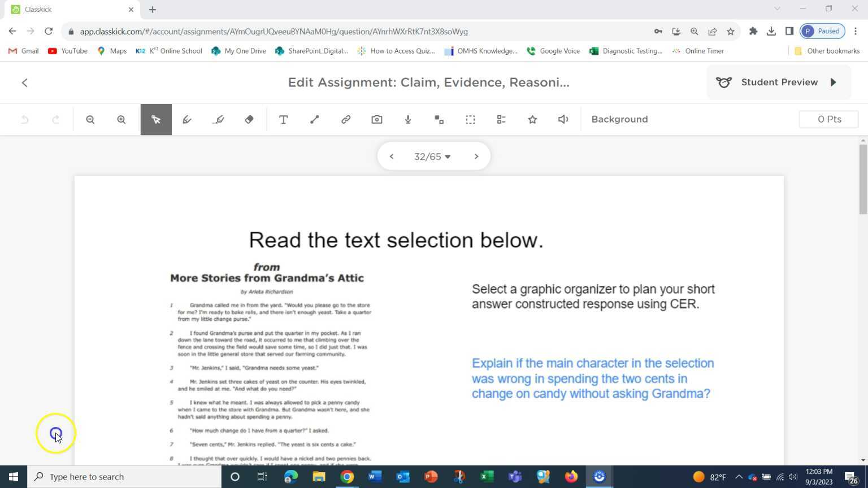Switch to the Classkick browser tab
Image resolution: width=868 pixels, height=488 pixels.
pyautogui.click(x=68, y=9)
